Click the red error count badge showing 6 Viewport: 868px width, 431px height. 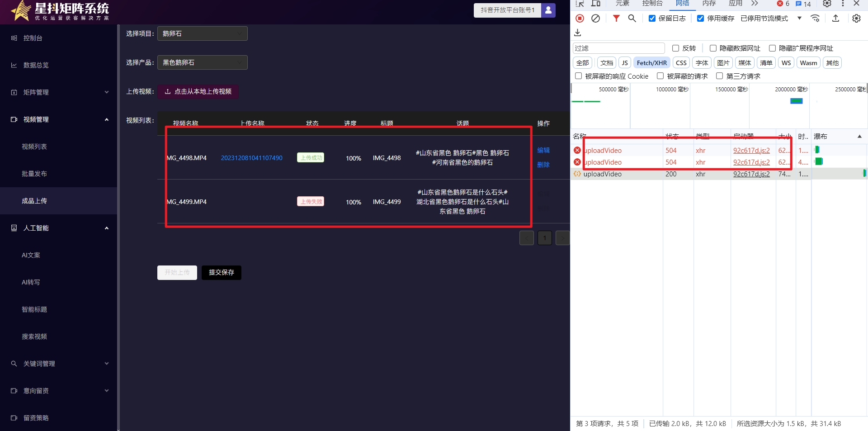[783, 4]
